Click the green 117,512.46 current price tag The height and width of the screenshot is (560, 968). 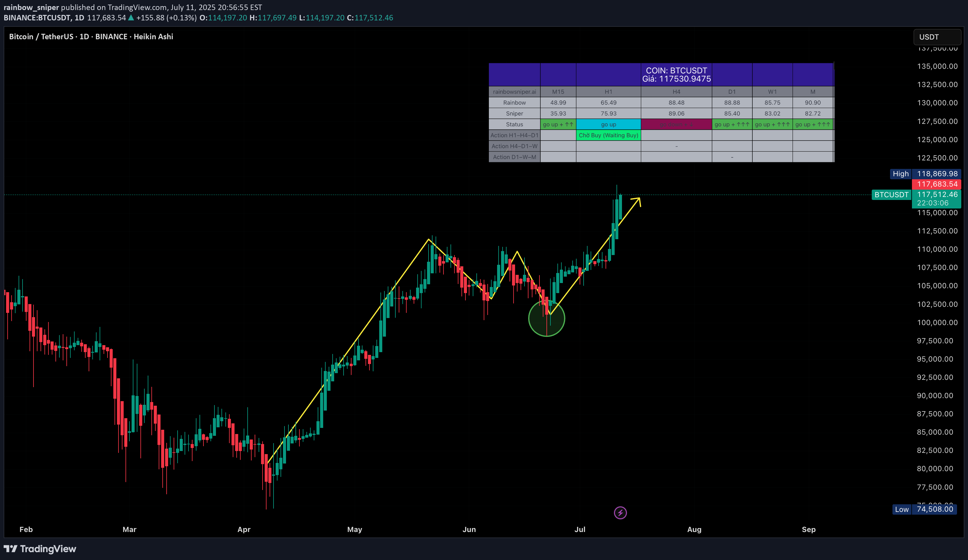click(x=937, y=198)
